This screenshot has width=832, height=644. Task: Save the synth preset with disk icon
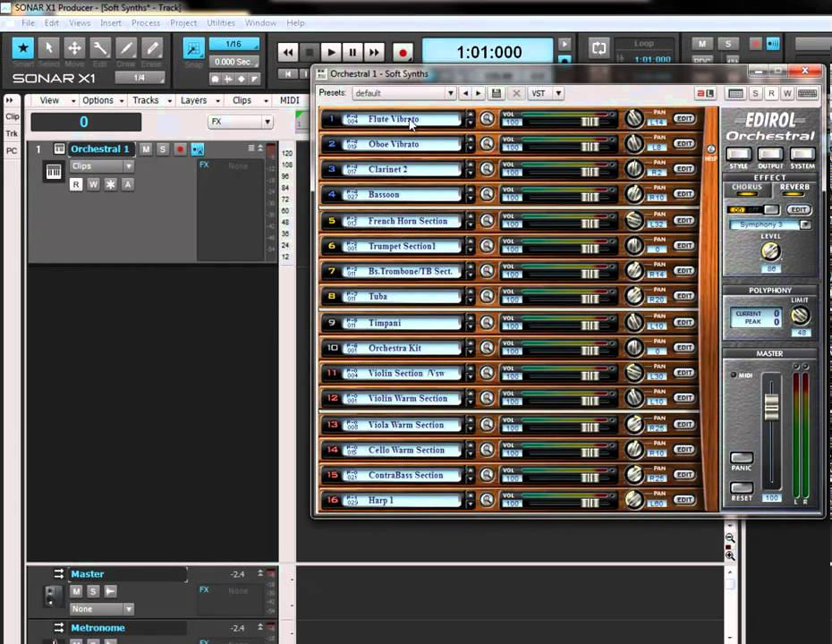click(497, 93)
